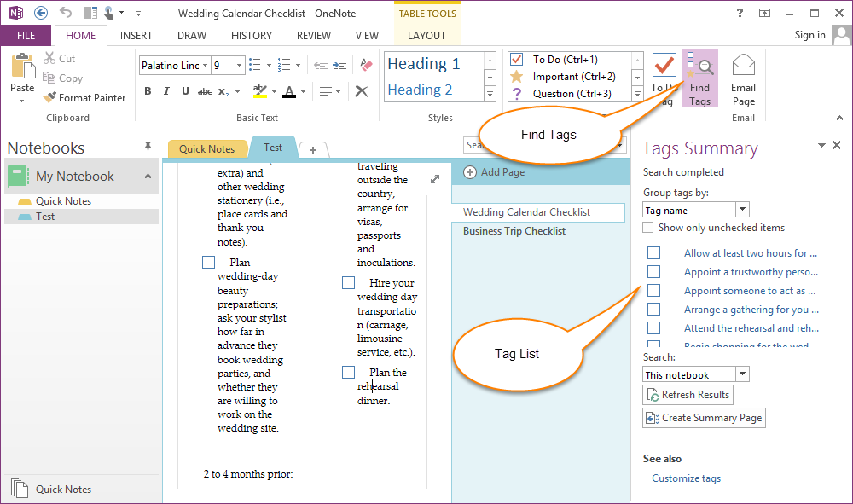
Task: Increase paragraph indent
Action: pos(340,65)
